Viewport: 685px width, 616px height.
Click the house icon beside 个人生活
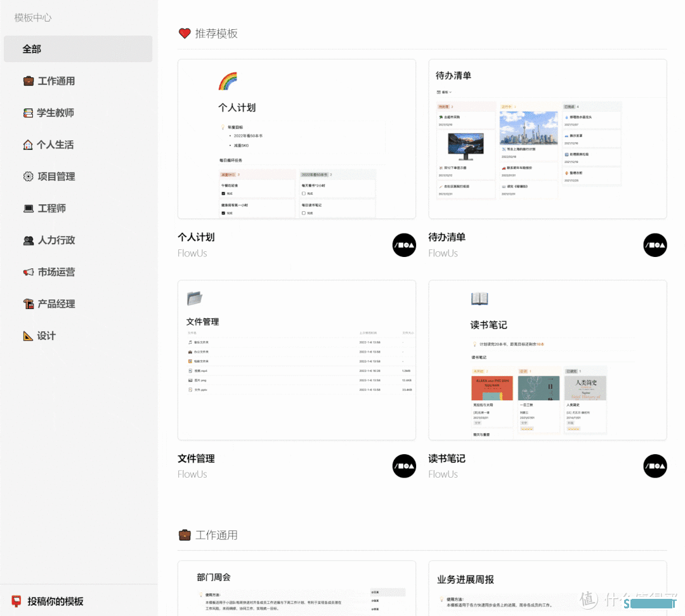(28, 145)
